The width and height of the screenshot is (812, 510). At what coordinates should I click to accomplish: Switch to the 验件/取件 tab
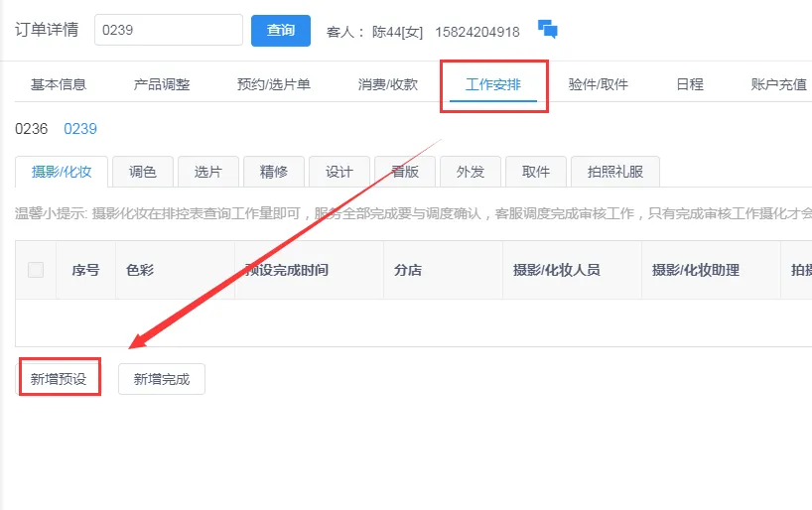[599, 84]
